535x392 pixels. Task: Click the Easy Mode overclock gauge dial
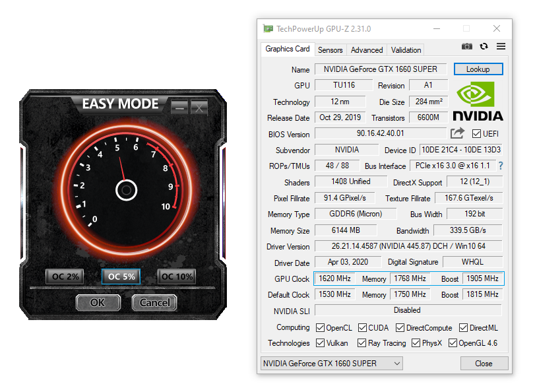point(125,190)
